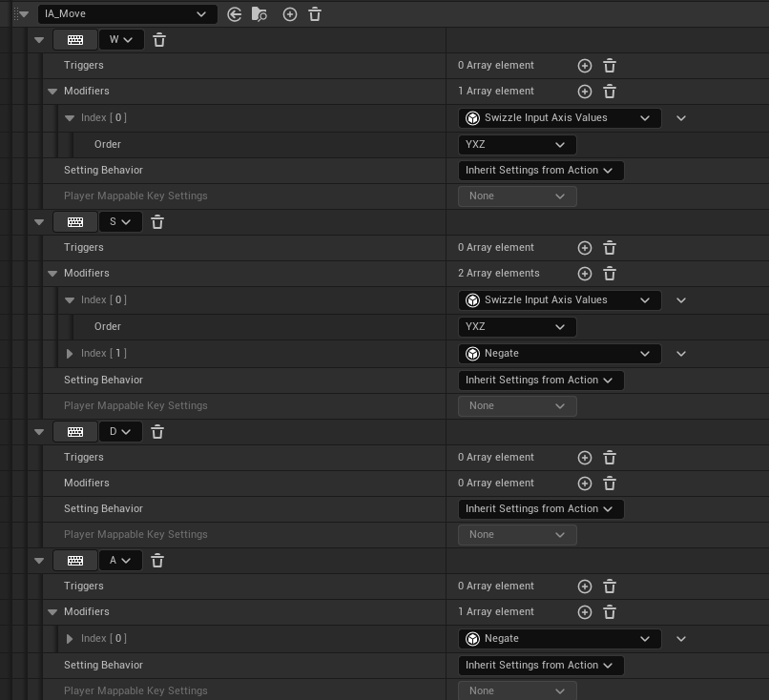Open the Order YXZ dropdown for W key
The image size is (769, 700).
(x=517, y=145)
